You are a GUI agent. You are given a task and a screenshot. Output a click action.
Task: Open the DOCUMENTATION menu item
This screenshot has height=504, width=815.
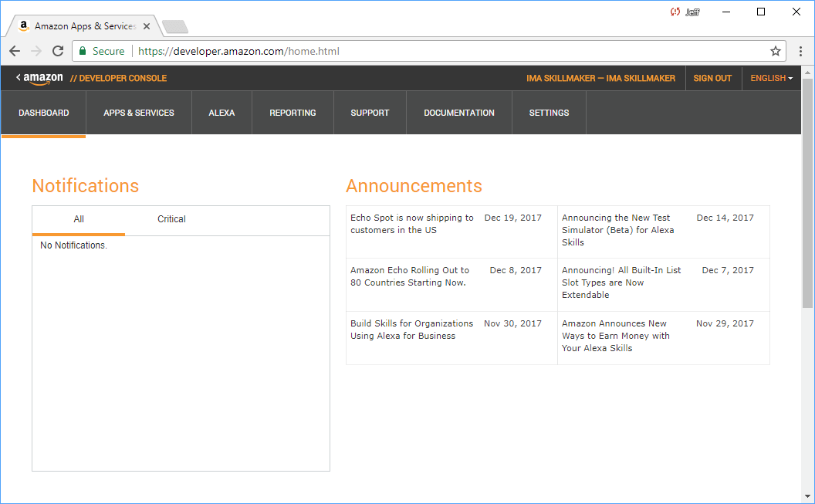click(x=459, y=113)
